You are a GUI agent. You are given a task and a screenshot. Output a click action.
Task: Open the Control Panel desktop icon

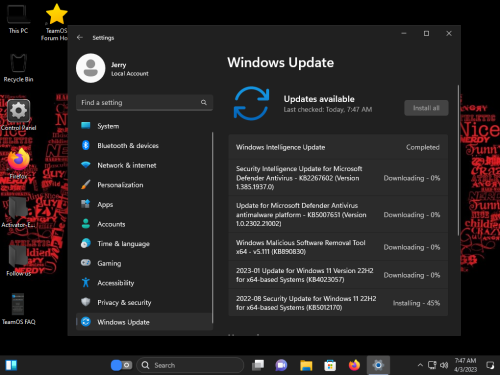pos(18,115)
